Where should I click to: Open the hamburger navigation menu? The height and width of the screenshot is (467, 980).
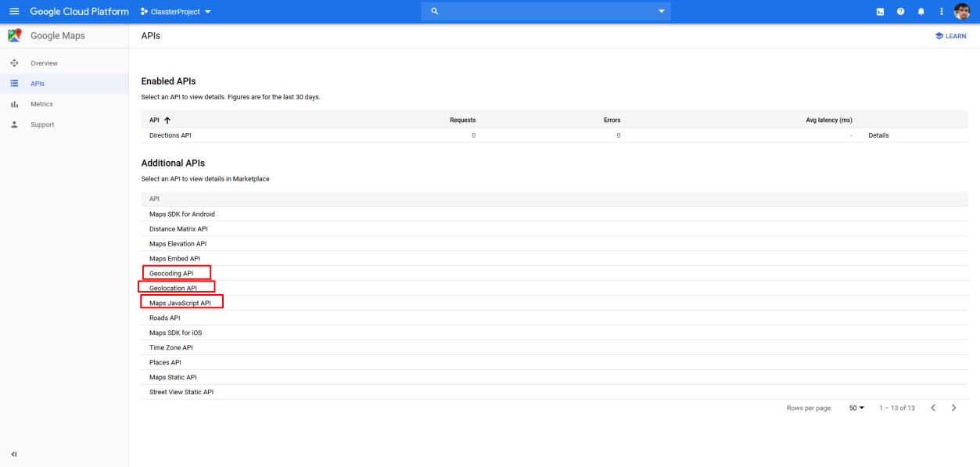click(13, 12)
